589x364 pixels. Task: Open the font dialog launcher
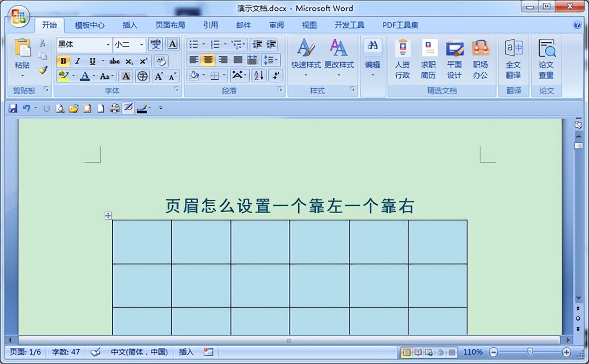click(176, 89)
